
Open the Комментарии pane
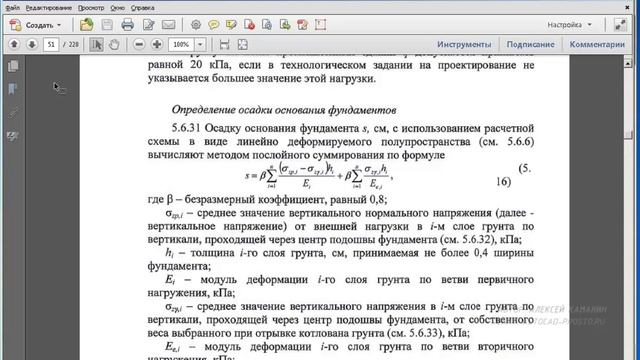pos(597,44)
